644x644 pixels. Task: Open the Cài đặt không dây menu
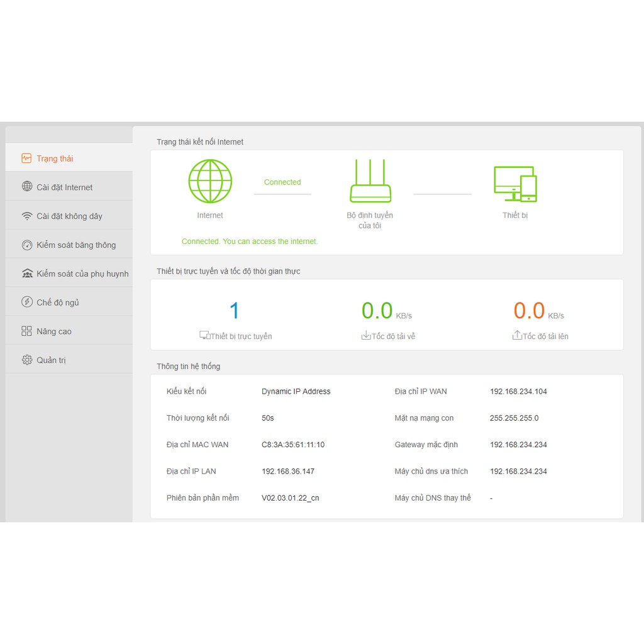(69, 216)
